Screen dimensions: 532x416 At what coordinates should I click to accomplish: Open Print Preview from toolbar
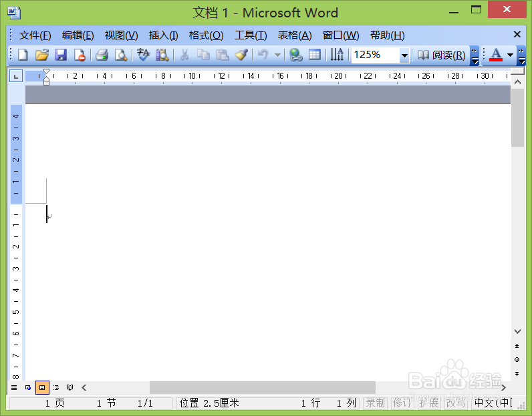point(121,55)
